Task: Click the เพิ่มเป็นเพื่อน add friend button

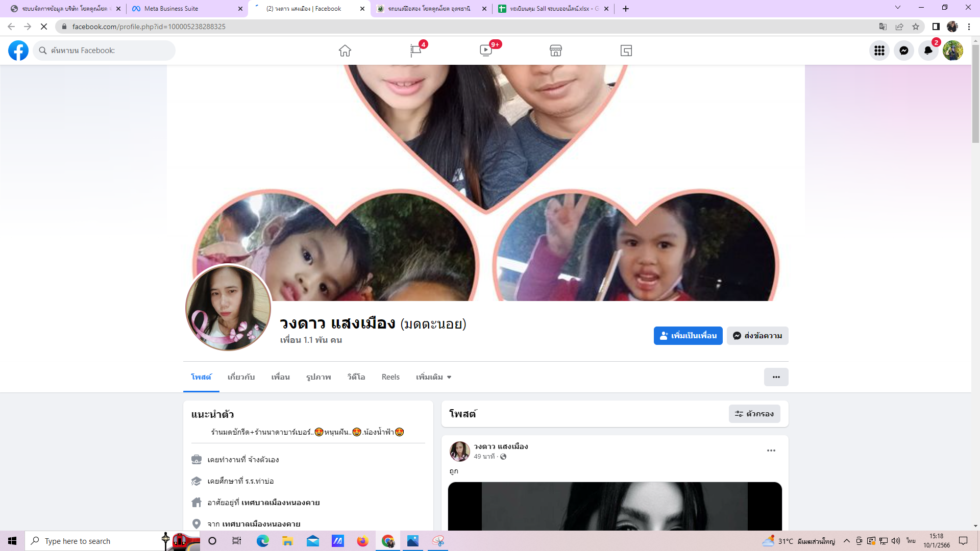Action: 688,336
